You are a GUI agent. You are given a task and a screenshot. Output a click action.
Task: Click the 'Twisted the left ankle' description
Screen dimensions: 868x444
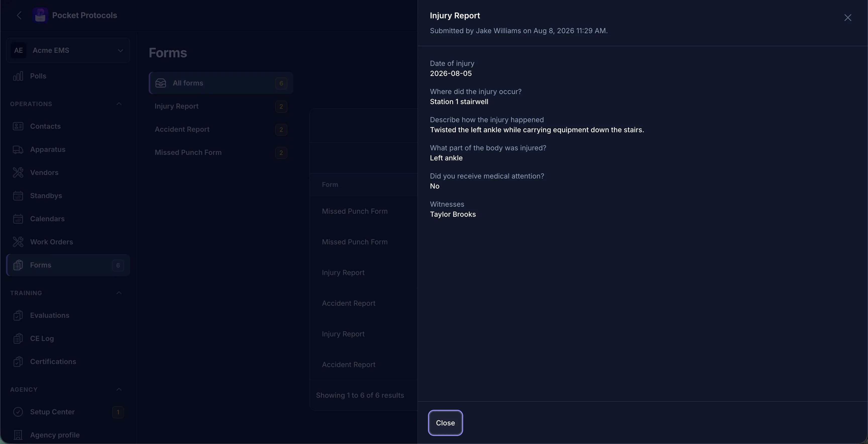(x=537, y=130)
